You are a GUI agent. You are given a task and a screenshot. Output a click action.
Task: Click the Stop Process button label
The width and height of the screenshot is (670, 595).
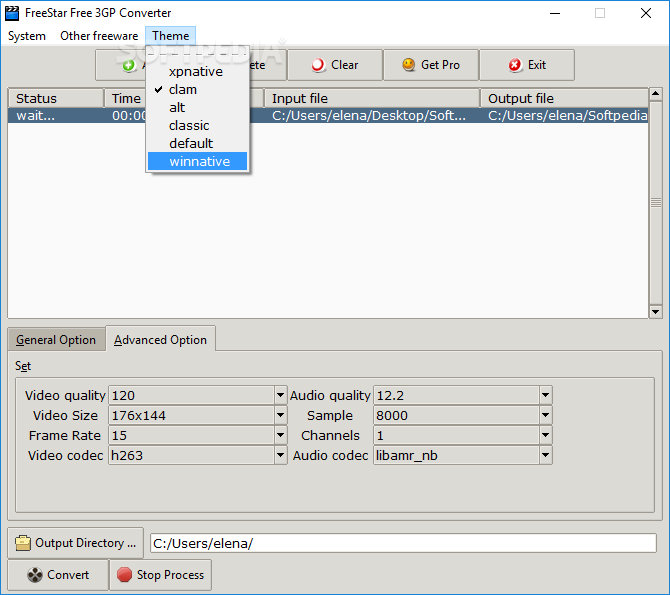(x=170, y=575)
